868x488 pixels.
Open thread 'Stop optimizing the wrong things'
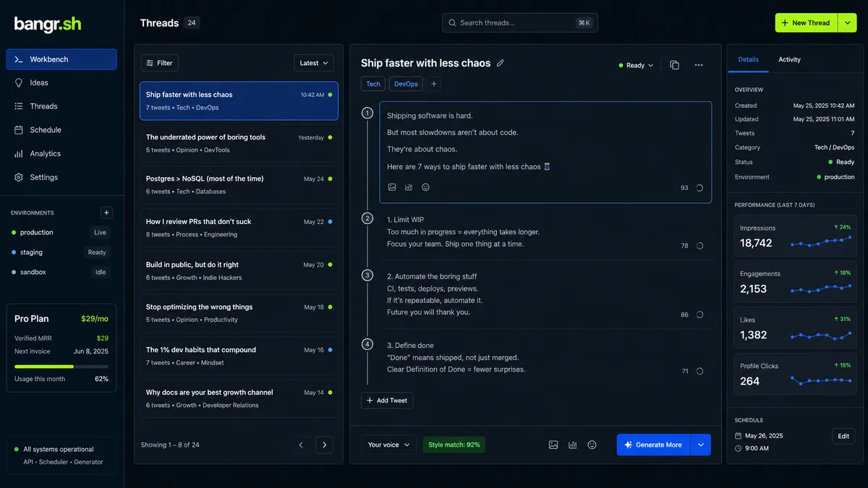point(239,312)
